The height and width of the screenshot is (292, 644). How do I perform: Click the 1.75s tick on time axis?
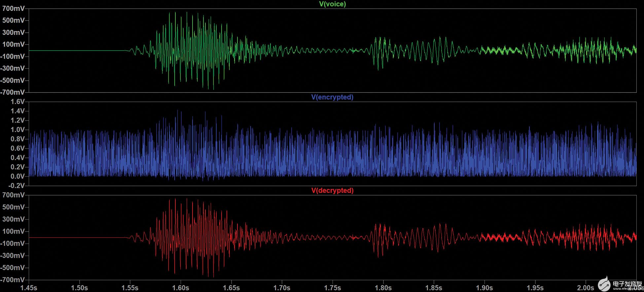(333, 288)
